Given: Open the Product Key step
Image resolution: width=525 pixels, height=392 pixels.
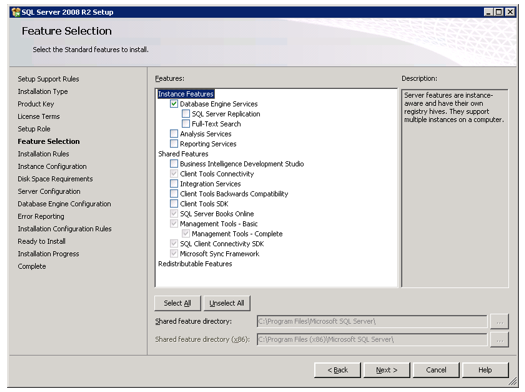Looking at the screenshot, I should [x=36, y=104].
